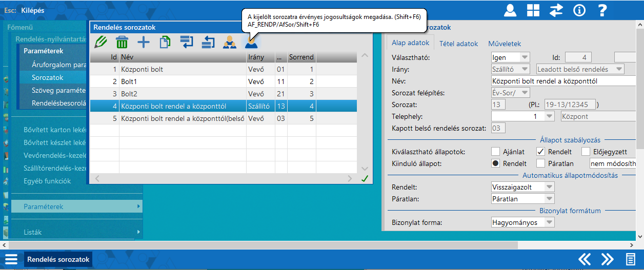Click the swap arrows icon in header
This screenshot has height=270, width=644.
556,10
